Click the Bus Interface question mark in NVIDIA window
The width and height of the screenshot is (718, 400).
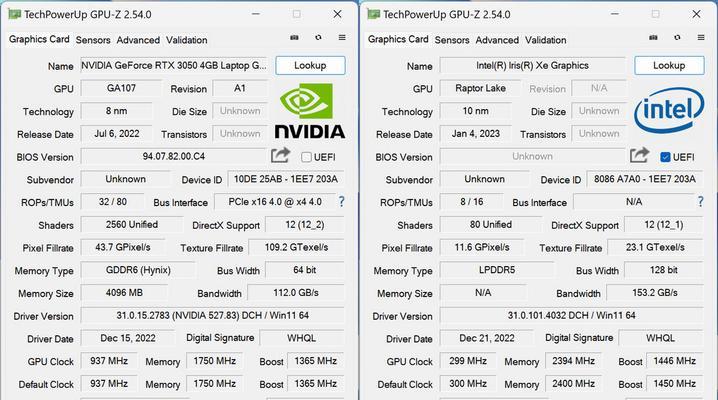pyautogui.click(x=341, y=201)
